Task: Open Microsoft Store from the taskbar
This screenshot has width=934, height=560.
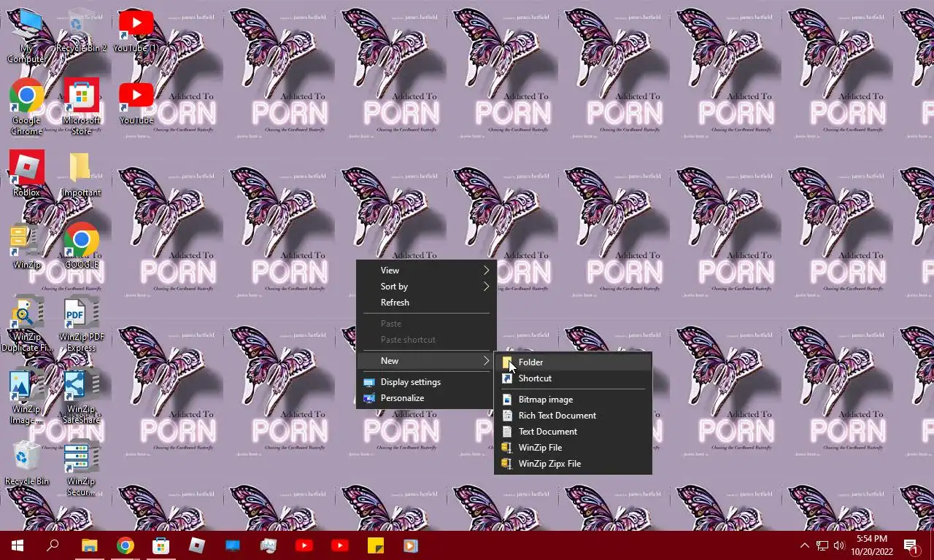Action: point(161,545)
